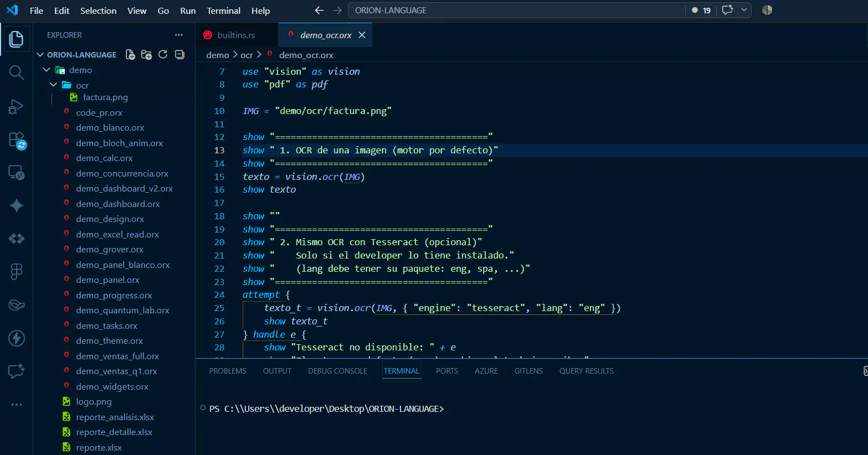The height and width of the screenshot is (455, 868).
Task: Click the demo breadcrumb segment
Action: point(218,55)
